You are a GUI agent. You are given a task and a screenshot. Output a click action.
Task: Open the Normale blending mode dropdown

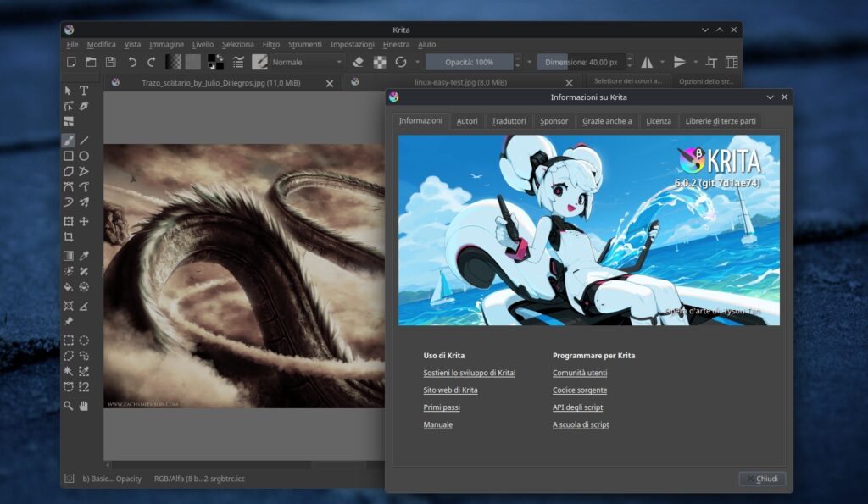(x=307, y=62)
